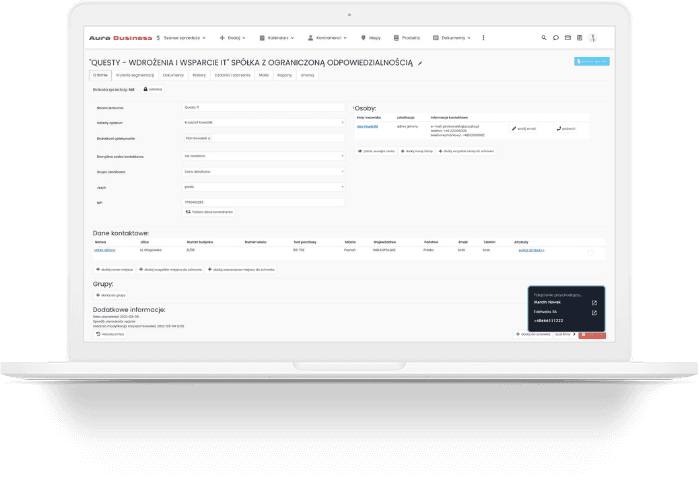
Task: Tick the checkbox in the address row
Action: 591,253
